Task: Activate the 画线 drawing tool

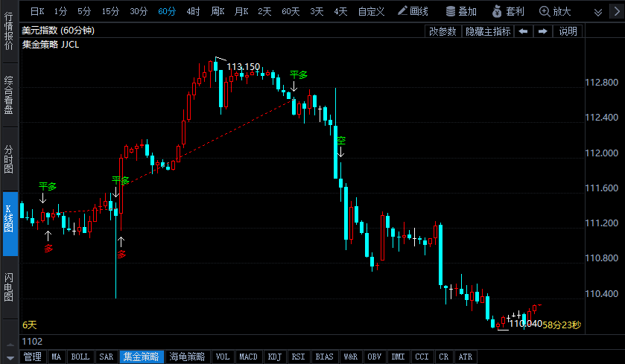Action: coord(413,11)
